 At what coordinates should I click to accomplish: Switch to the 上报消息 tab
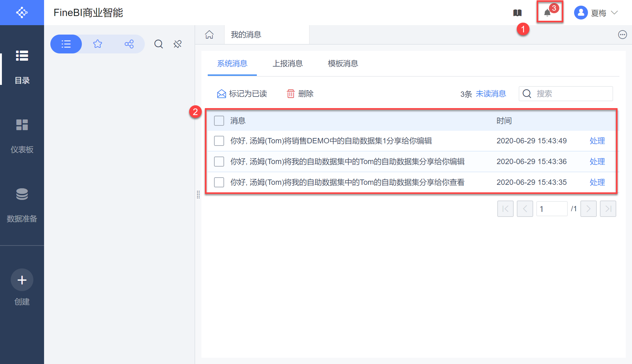287,63
